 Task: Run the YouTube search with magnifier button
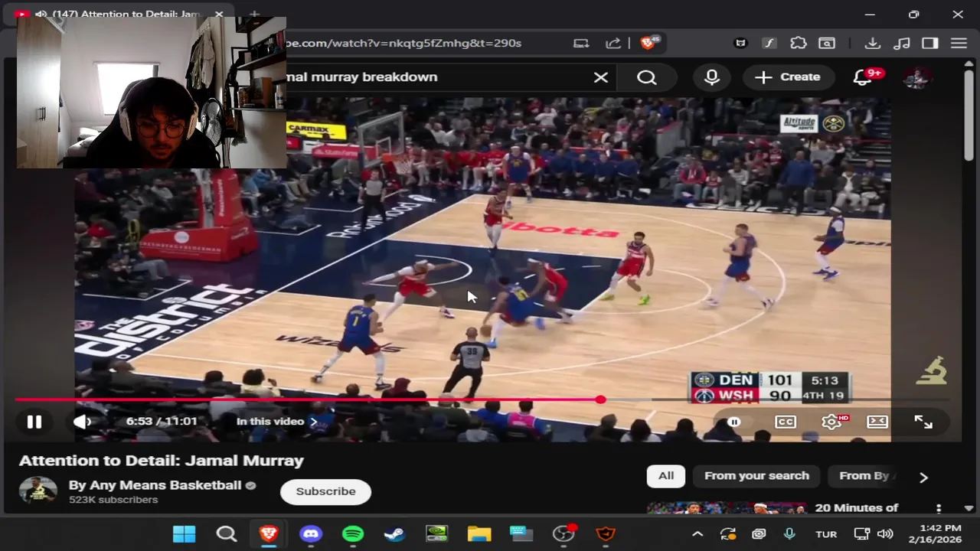pyautogui.click(x=647, y=77)
